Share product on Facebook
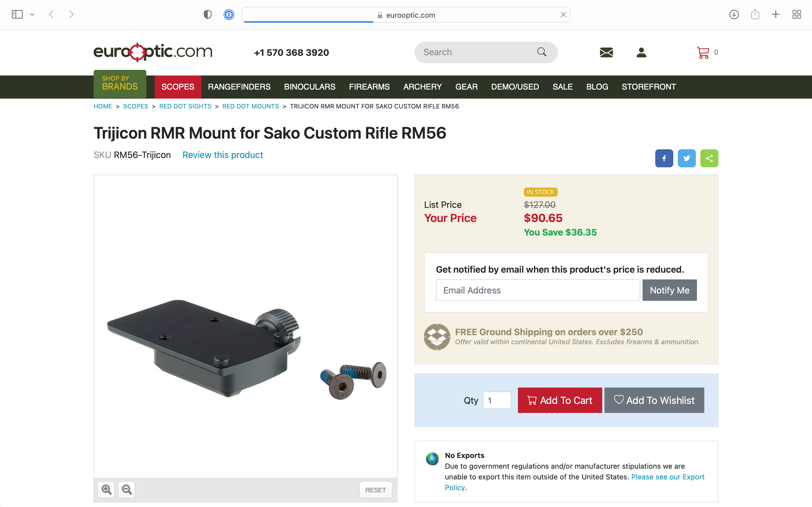The image size is (812, 507). [664, 158]
